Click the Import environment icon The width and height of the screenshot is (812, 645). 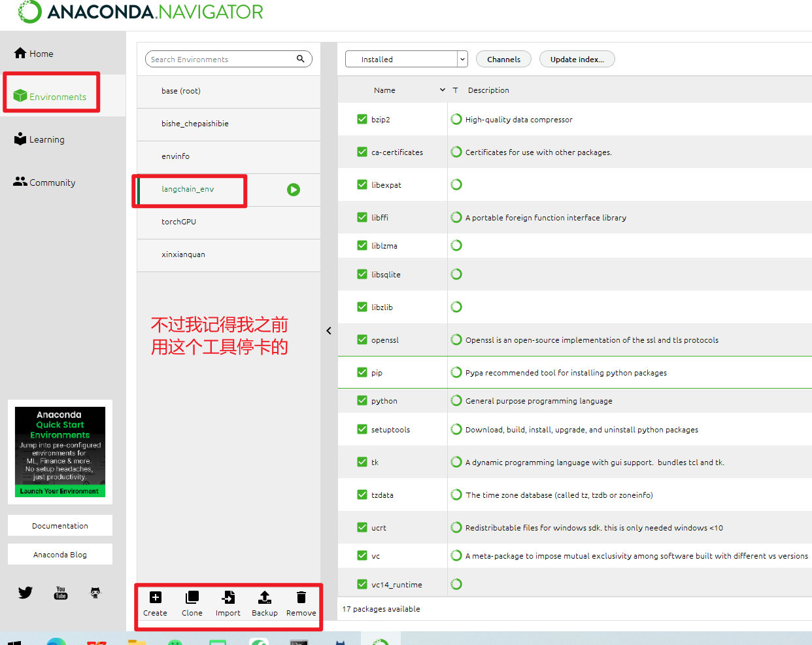tap(228, 597)
